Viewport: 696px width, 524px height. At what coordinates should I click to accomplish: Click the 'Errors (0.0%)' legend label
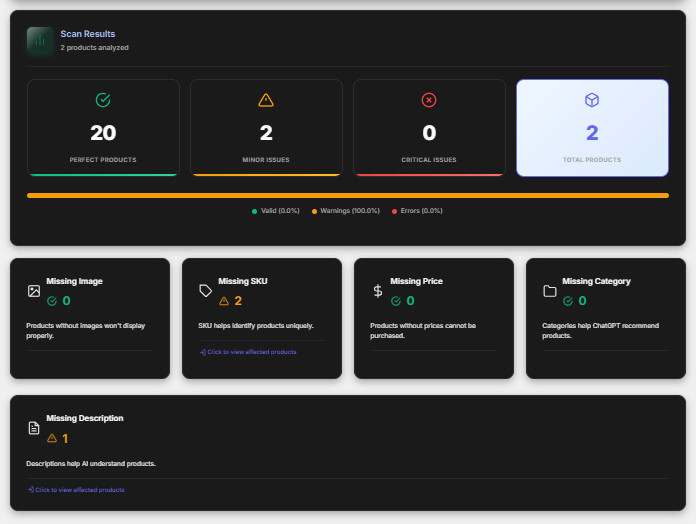[421, 211]
